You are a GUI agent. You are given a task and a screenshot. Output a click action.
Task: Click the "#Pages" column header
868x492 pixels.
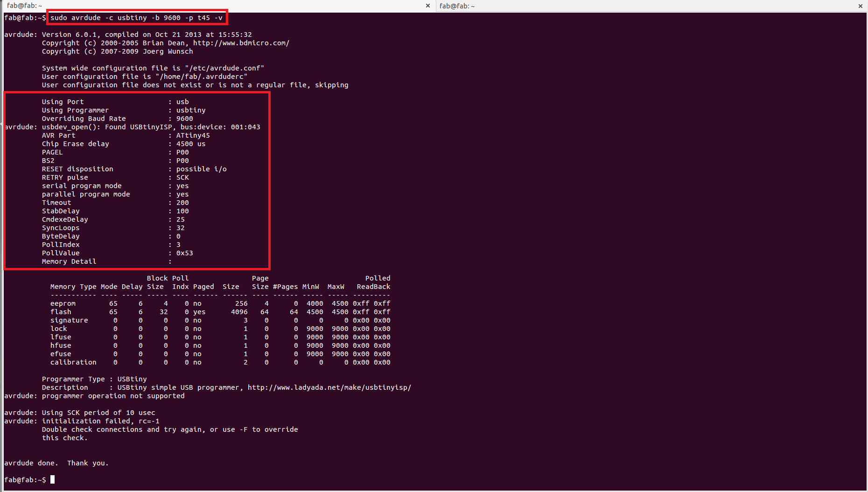tap(286, 287)
